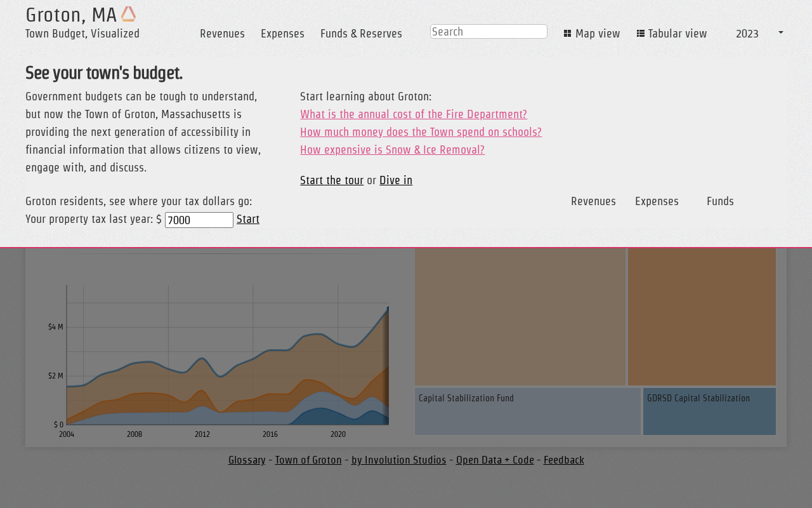Viewport: 812px width, 508px height.
Task: Open the Fire Department annual cost question
Action: (413, 115)
